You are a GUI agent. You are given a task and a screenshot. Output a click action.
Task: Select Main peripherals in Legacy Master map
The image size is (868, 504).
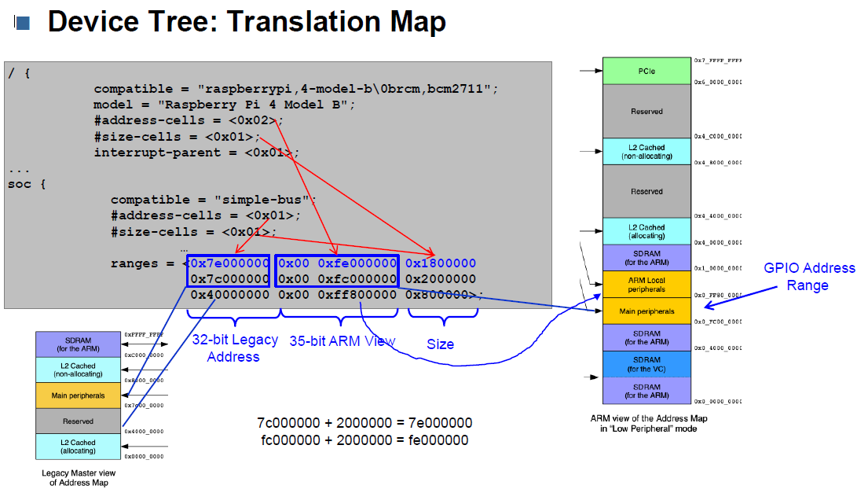click(x=78, y=395)
